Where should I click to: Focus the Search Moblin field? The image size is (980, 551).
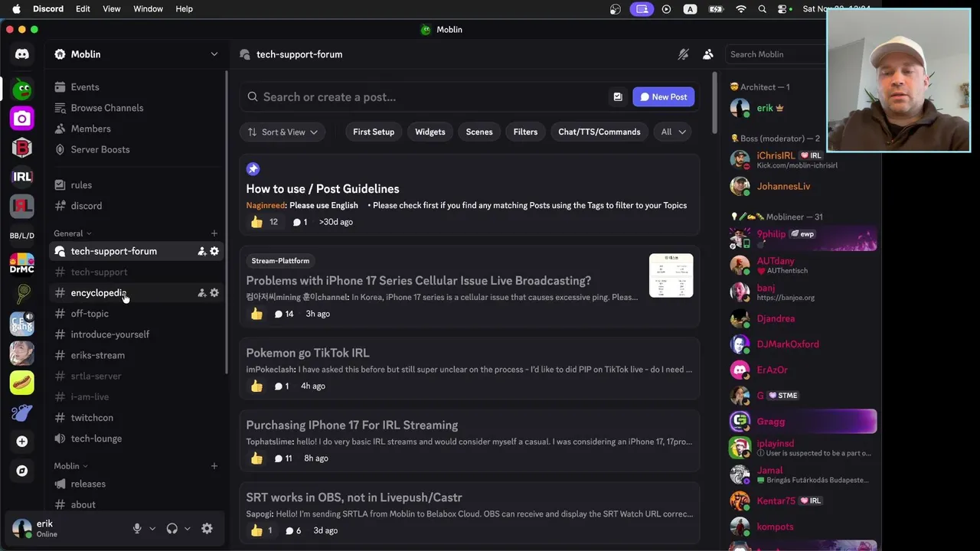[776, 54]
